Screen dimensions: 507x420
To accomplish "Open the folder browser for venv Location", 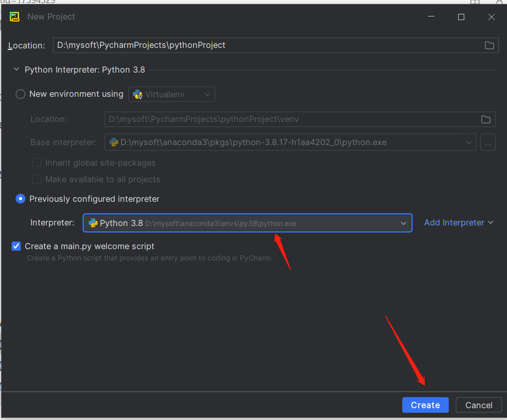I will [x=485, y=119].
